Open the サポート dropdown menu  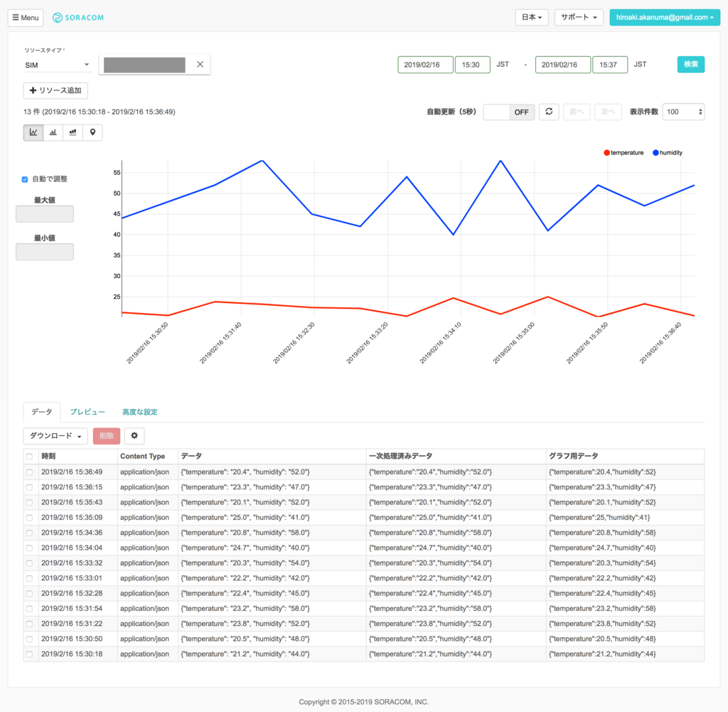579,17
